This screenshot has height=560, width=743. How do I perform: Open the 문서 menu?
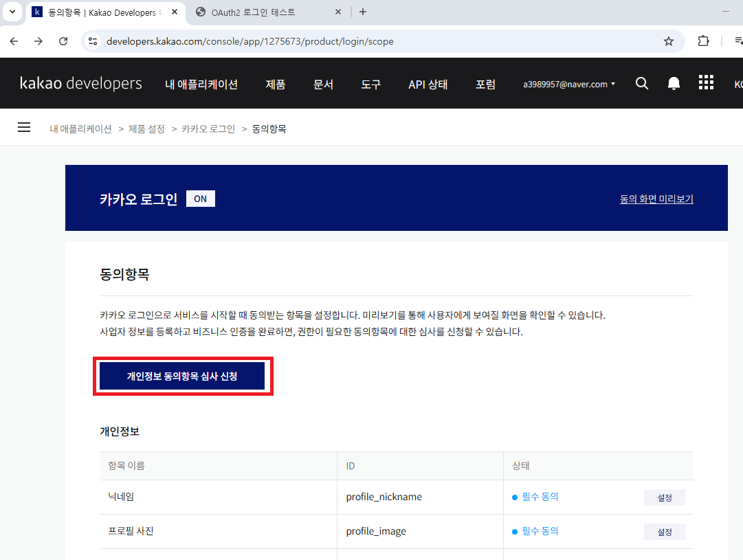point(323,85)
